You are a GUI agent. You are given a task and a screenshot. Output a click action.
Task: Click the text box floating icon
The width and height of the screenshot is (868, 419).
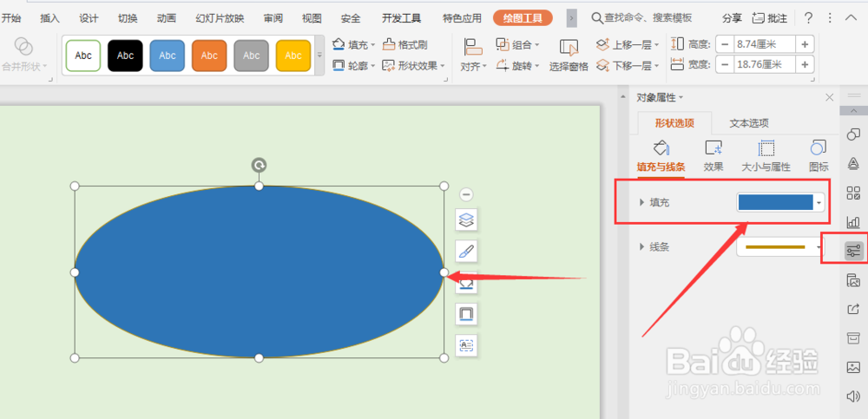point(466,345)
